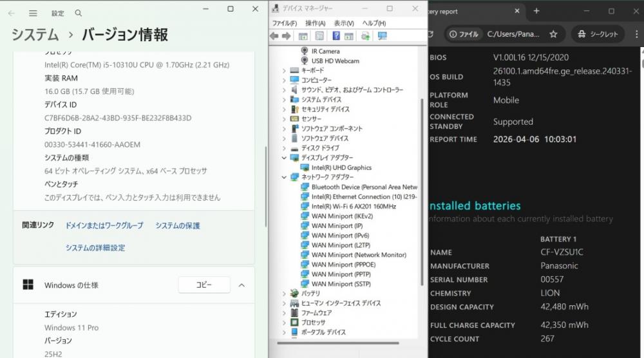Expand the システム デバイス node
This screenshot has width=644, height=358.
pos(284,100)
